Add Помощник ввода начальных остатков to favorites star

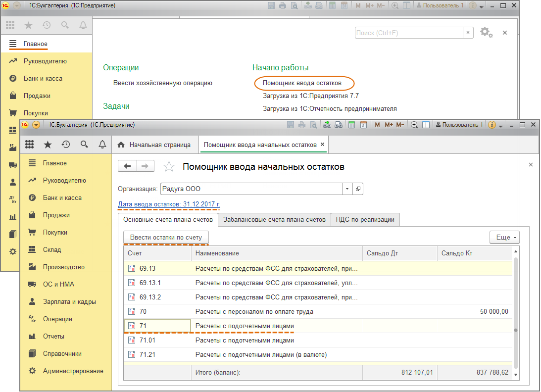[169, 167]
